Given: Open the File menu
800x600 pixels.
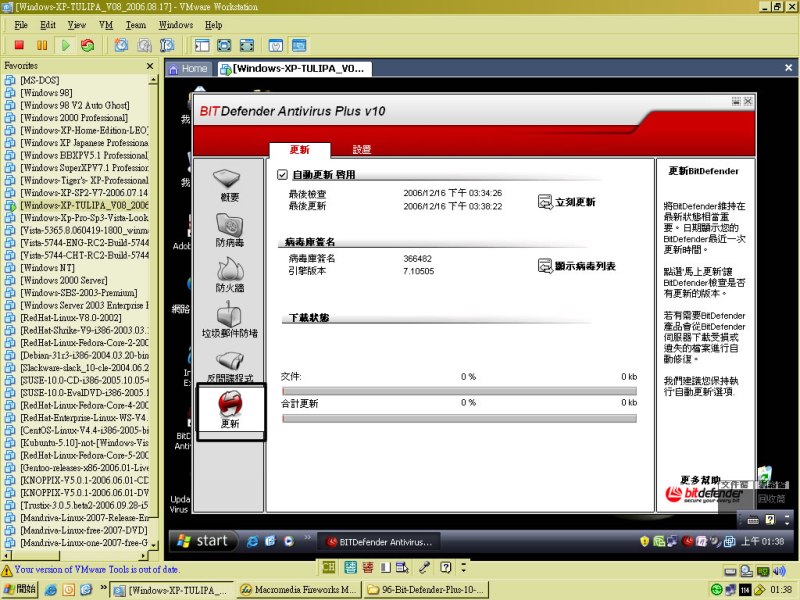Looking at the screenshot, I should pos(21,24).
